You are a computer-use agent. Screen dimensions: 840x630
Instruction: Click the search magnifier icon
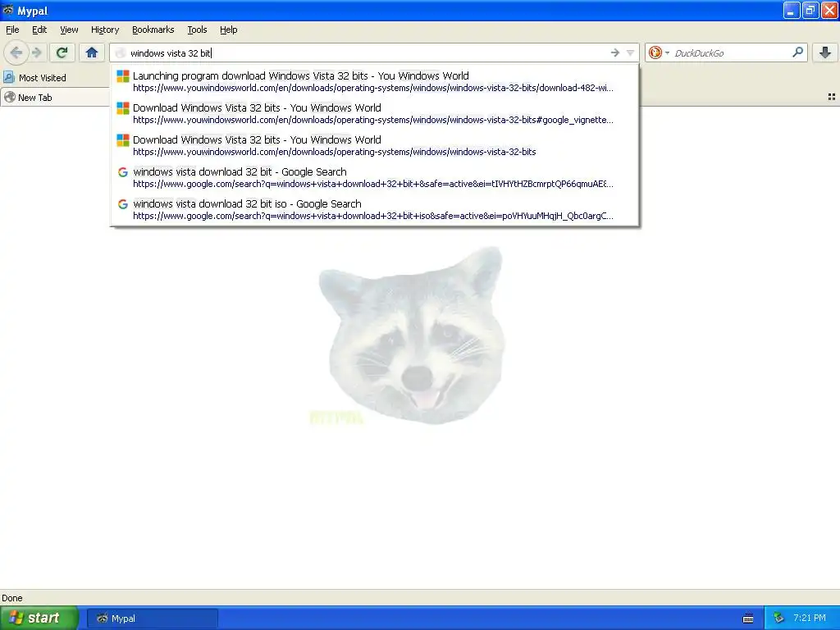797,52
